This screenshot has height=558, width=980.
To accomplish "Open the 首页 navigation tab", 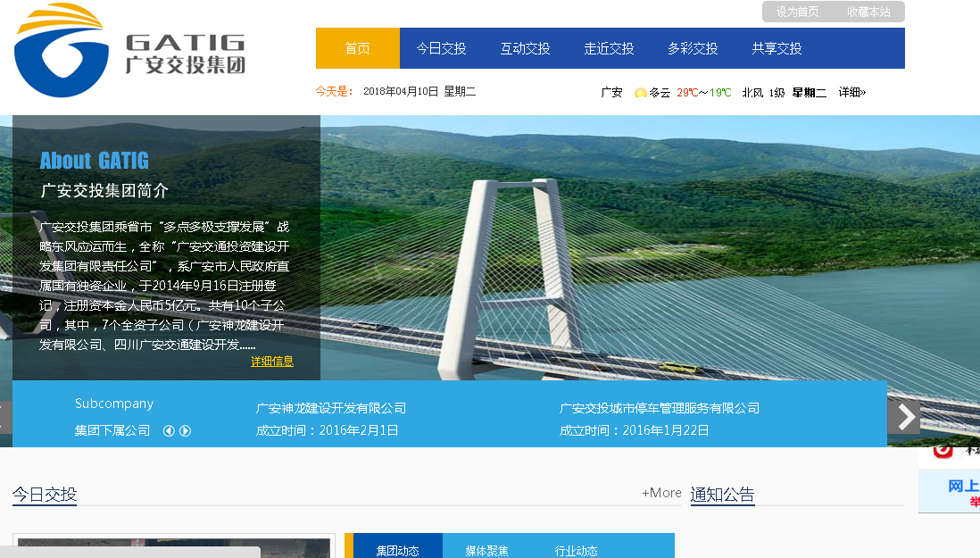I will click(x=357, y=48).
